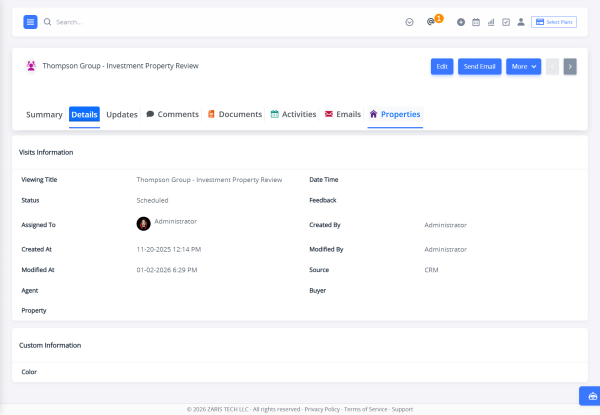This screenshot has height=415, width=600.
Task: Click the Feedback field label
Action: tap(323, 200)
